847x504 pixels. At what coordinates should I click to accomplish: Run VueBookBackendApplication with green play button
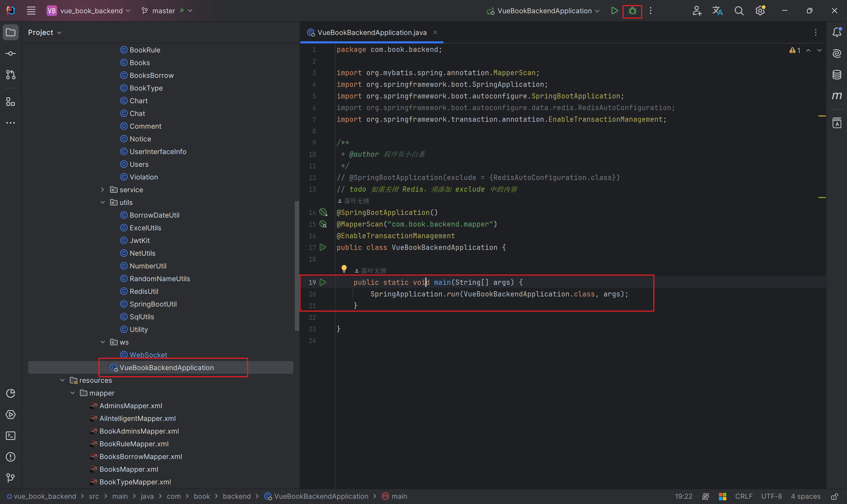[x=614, y=11]
